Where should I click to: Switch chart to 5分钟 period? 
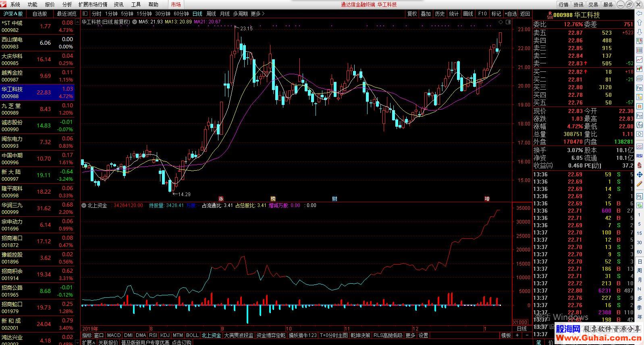tap(127, 14)
